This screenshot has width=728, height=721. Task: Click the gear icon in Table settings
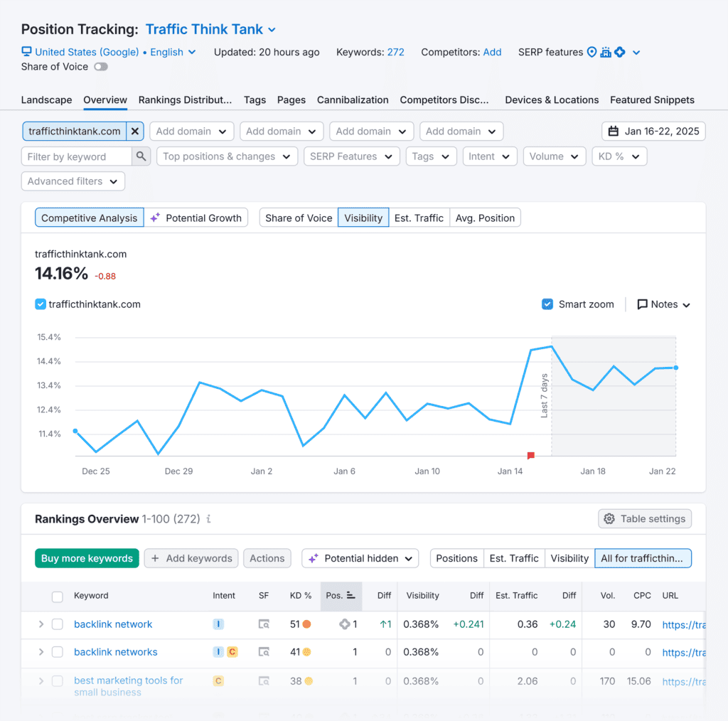coord(609,519)
